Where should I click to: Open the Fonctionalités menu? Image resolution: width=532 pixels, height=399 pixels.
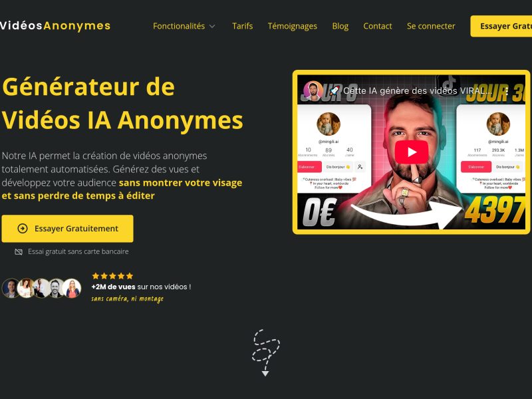tap(179, 26)
